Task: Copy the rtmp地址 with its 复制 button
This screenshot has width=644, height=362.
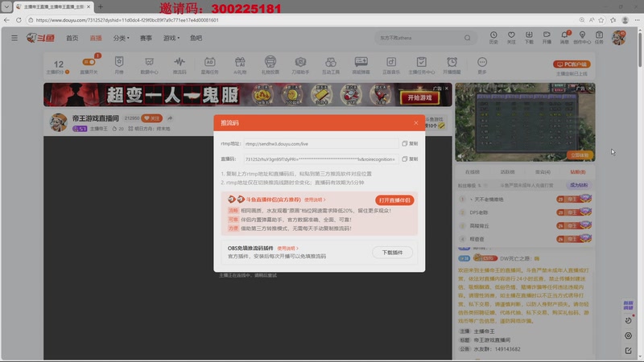Action: [x=410, y=144]
